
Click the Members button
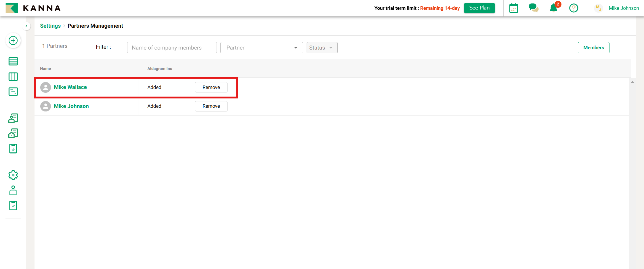click(x=593, y=48)
